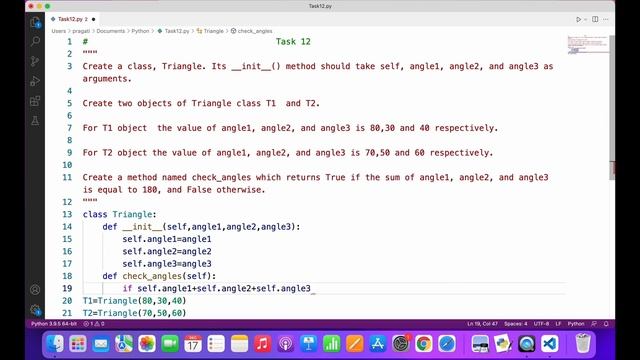This screenshot has height=360, width=640.
Task: Open Pages from the Dock
Action: tap(355, 344)
